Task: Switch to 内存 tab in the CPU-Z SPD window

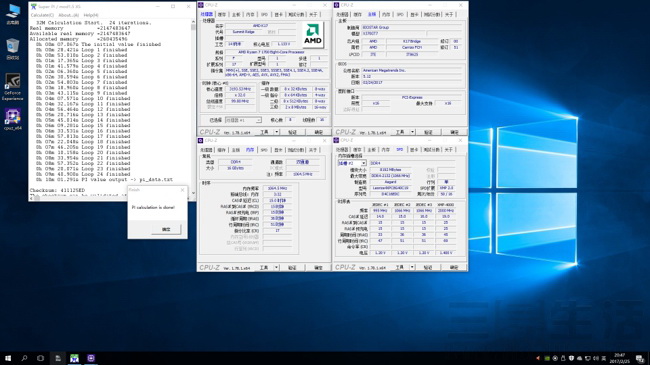Action: coord(386,150)
